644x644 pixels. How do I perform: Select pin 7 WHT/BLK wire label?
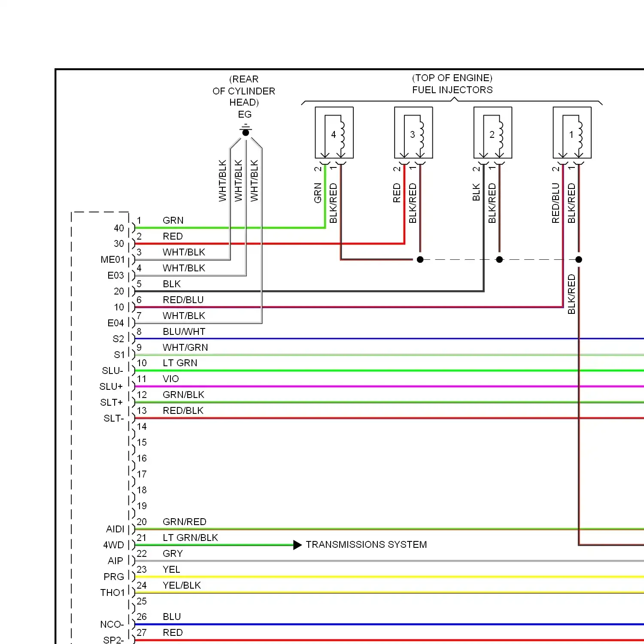point(184,316)
